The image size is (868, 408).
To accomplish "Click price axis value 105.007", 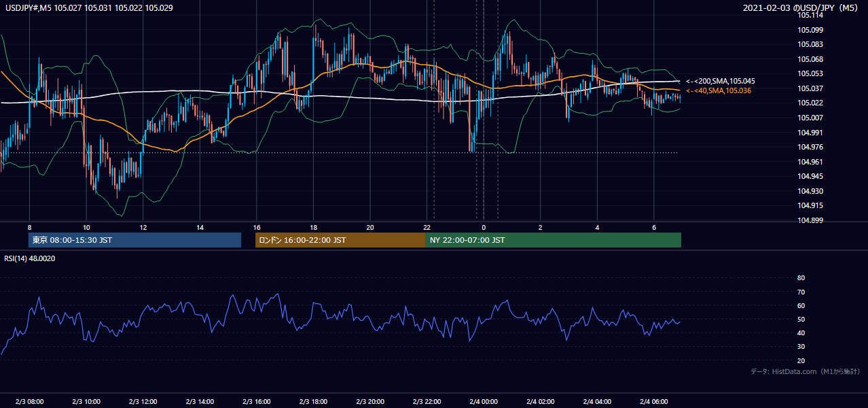I will tap(810, 118).
